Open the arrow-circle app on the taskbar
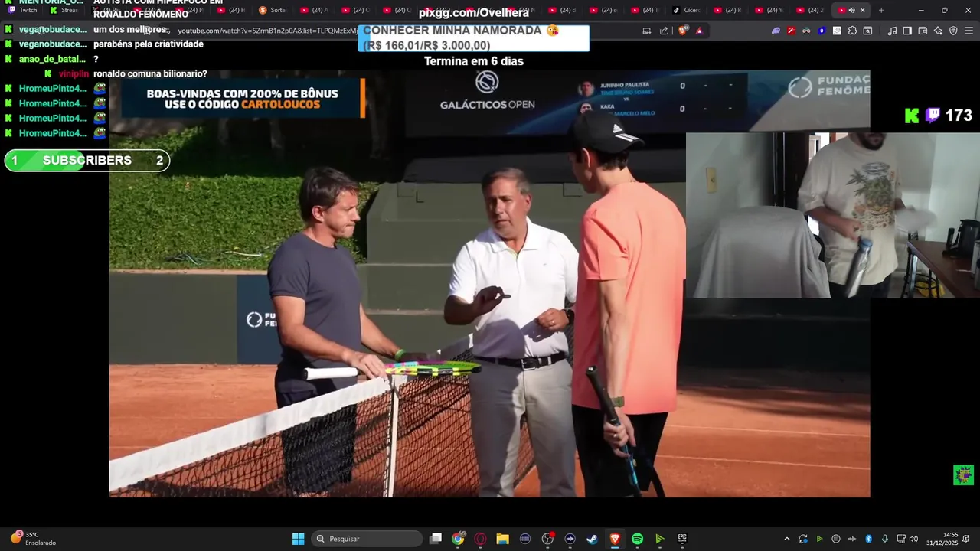 tap(570, 539)
